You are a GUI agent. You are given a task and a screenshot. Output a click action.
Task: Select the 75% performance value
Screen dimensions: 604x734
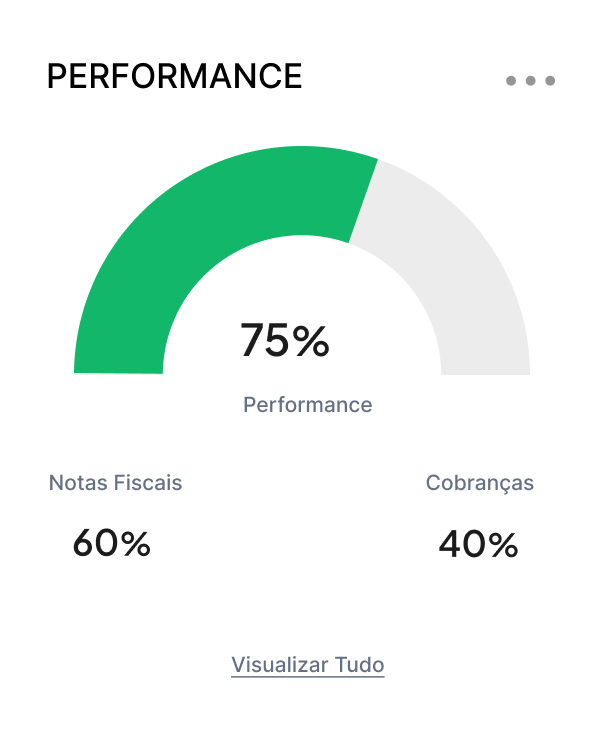[x=285, y=340]
